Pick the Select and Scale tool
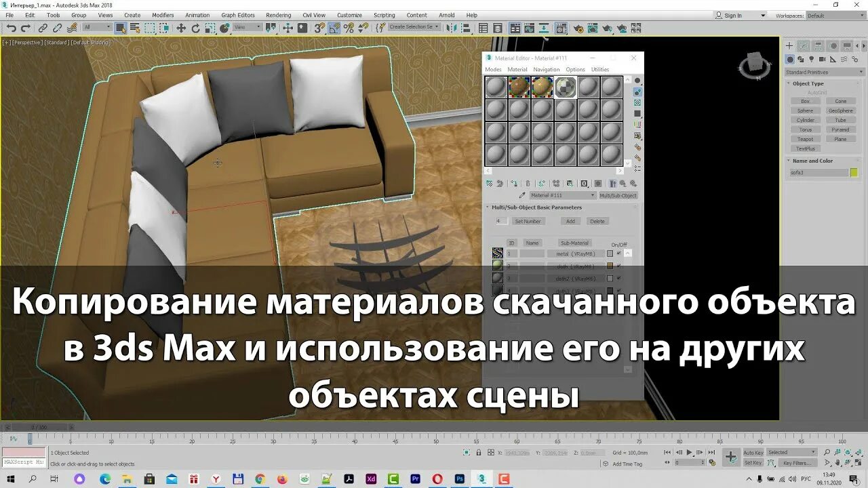The image size is (868, 488). (210, 28)
